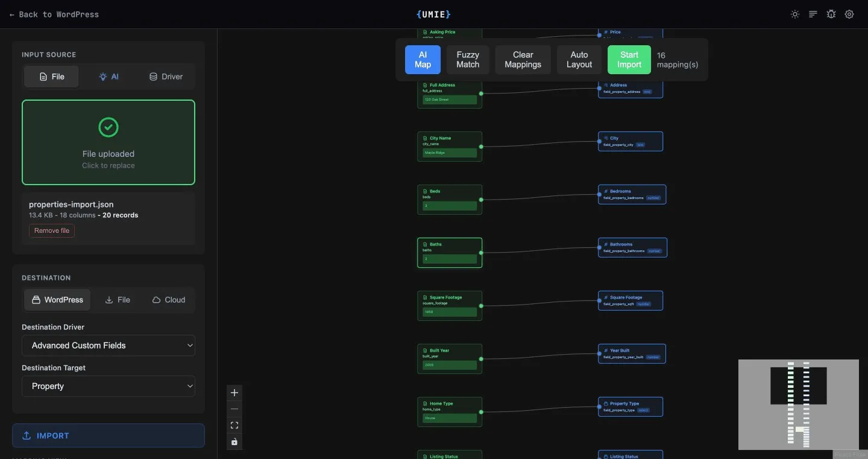
Task: Select the Bathrooms destination node
Action: tap(632, 247)
